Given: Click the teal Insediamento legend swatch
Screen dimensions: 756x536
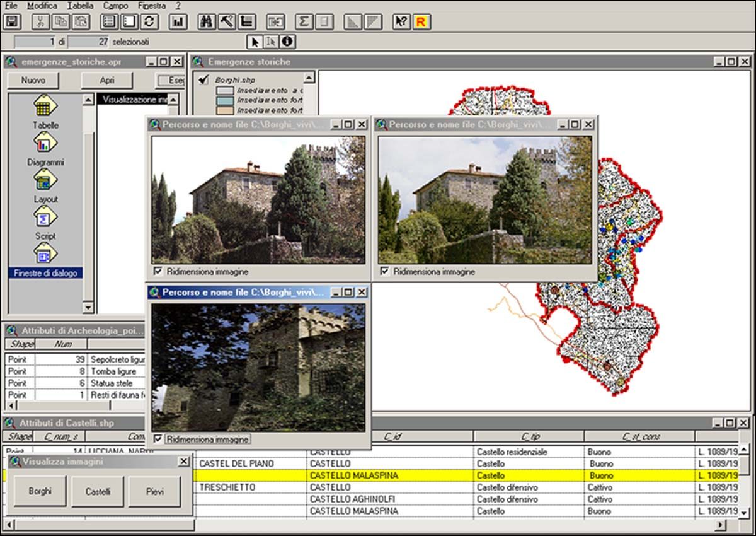Looking at the screenshot, I should [225, 100].
